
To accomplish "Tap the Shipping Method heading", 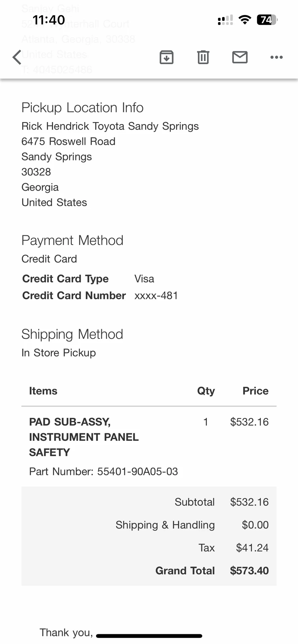I will tap(72, 334).
